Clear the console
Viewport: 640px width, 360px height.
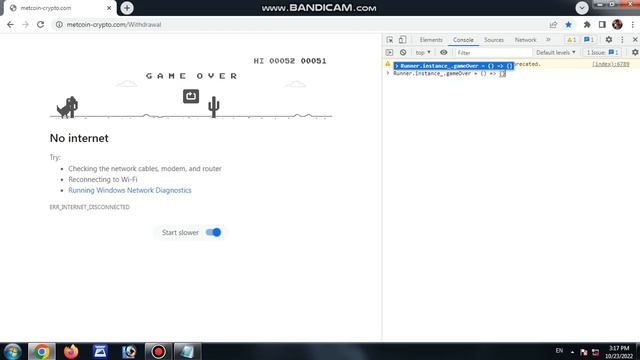[403, 52]
